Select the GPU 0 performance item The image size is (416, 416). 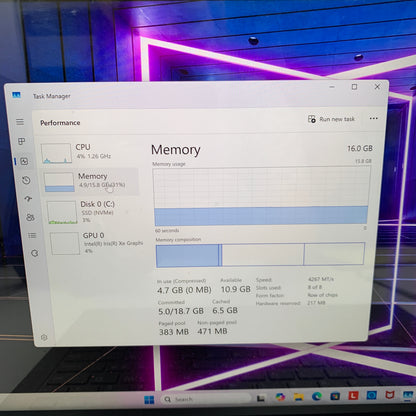pos(97,243)
